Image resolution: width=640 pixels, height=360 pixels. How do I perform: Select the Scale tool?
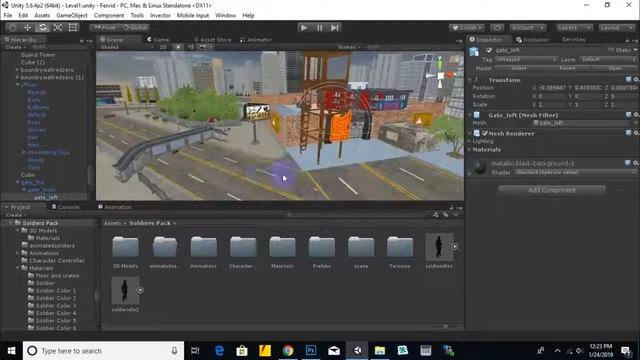coord(58,27)
